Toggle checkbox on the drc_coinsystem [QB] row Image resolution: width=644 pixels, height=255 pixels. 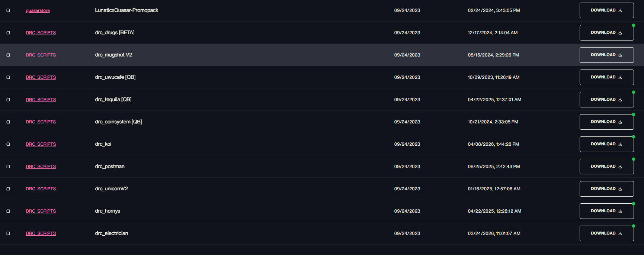pos(8,122)
